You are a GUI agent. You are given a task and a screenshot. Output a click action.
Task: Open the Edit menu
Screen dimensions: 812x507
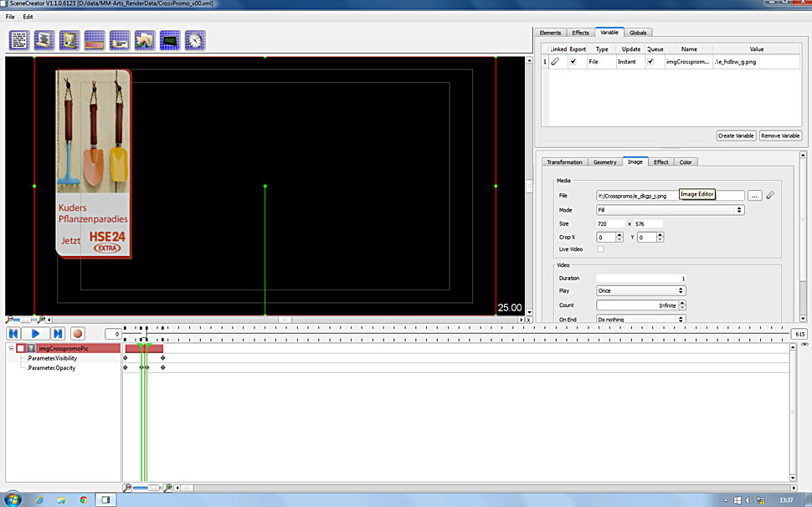point(28,17)
